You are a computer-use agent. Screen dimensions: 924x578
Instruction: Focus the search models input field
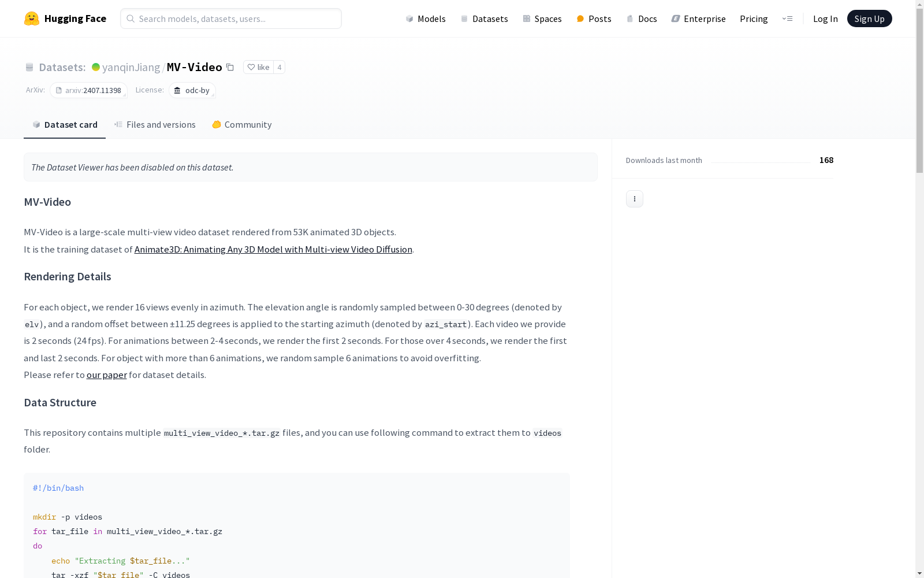(x=231, y=18)
